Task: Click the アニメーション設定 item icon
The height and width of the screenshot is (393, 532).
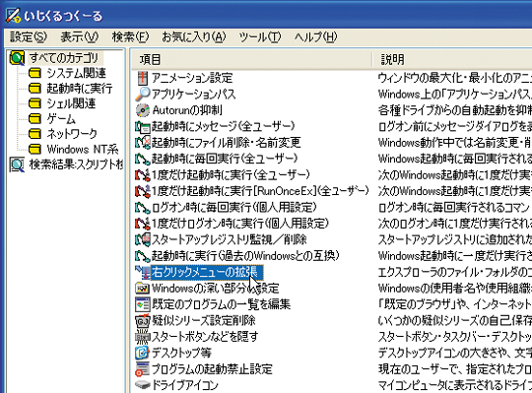Action: click(x=143, y=78)
